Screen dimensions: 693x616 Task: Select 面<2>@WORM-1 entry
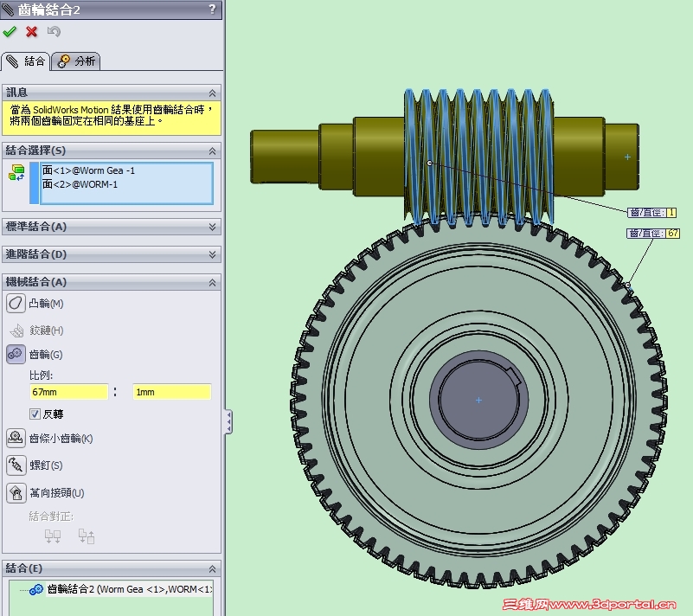(x=80, y=184)
